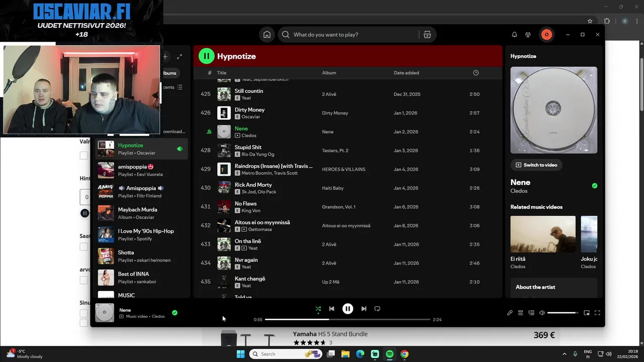The height and width of the screenshot is (362, 644).
Task: Click the Create plus icon in library
Action: coord(165,56)
